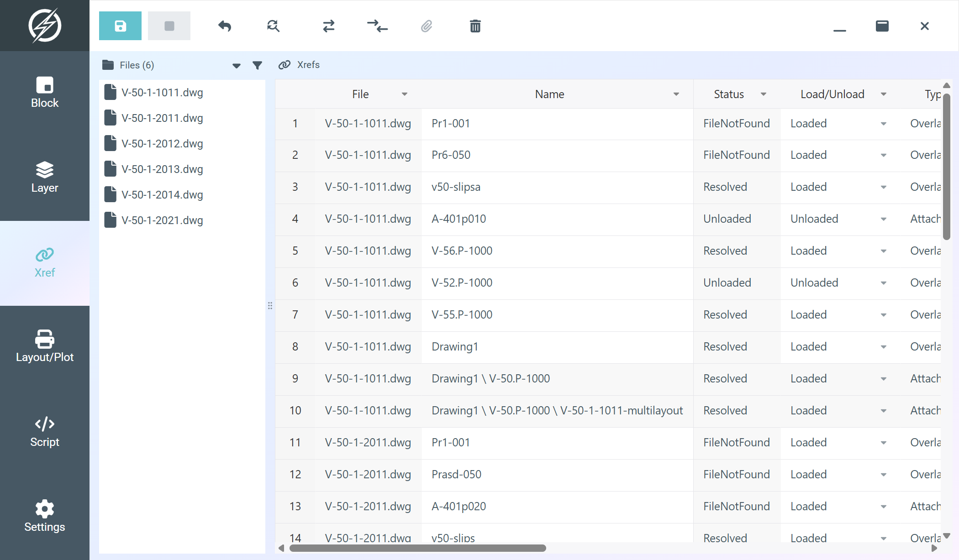Click the panel splitter grip handle
Screen dimensions: 959x560
pyautogui.click(x=270, y=306)
